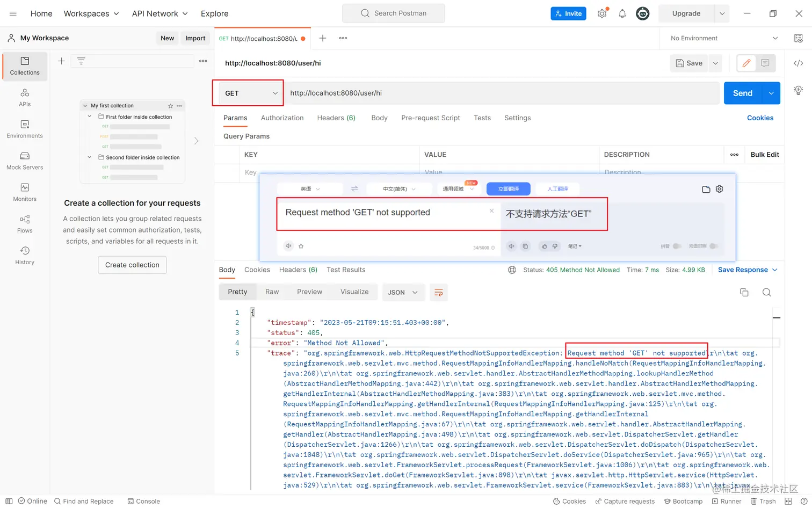Click the translator folder icon
812x508 pixels.
pos(706,189)
